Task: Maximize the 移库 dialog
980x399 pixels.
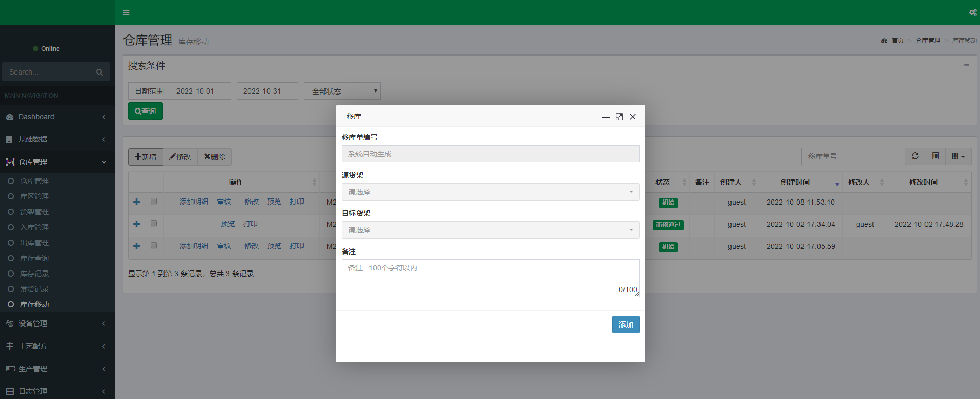Action: (x=619, y=117)
